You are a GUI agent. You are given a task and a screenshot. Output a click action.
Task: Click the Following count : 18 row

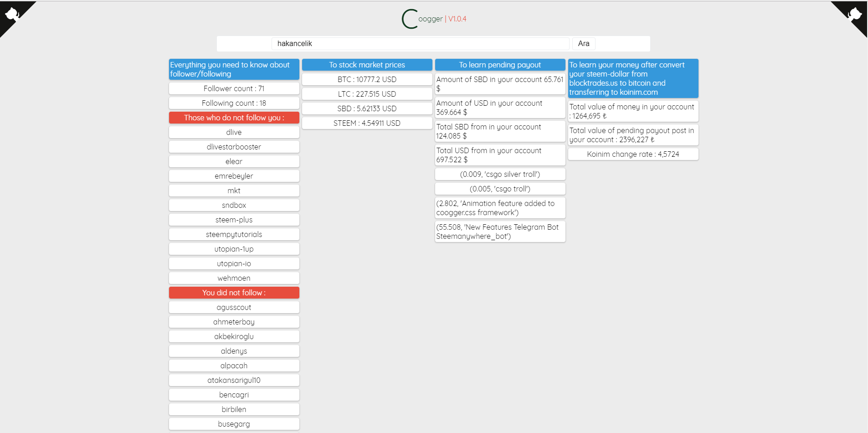234,103
